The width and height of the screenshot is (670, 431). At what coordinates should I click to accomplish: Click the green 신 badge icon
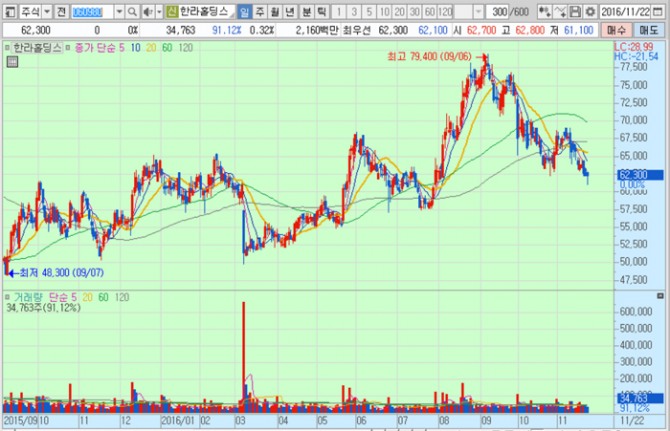point(172,11)
